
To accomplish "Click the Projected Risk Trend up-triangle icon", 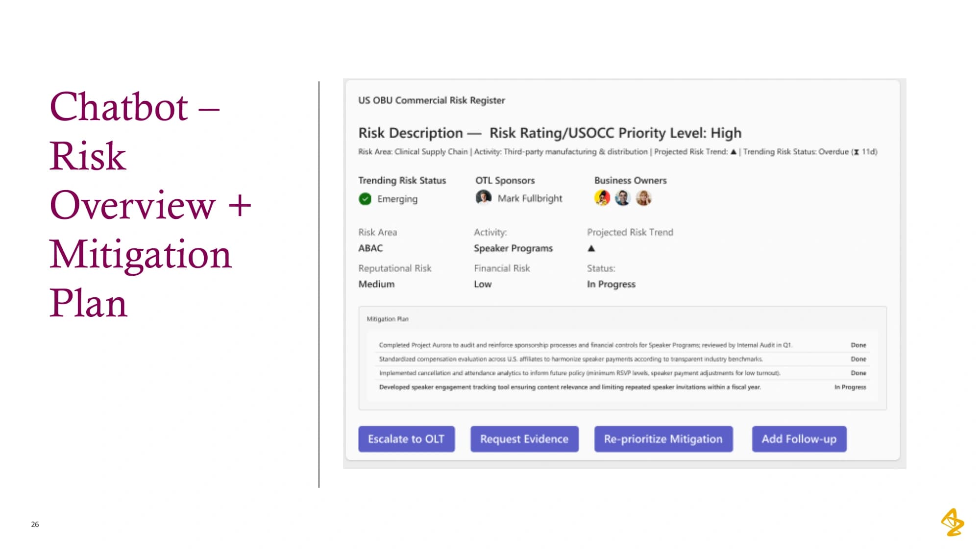I will click(x=591, y=248).
